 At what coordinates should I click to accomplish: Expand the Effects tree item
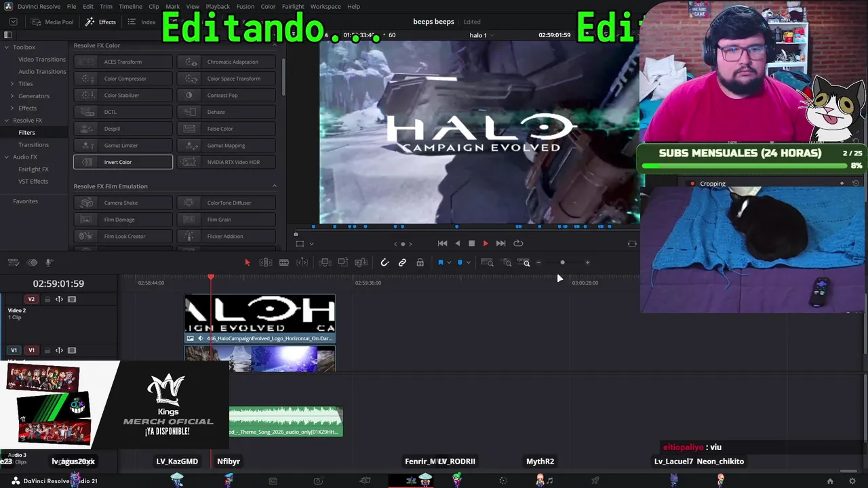pyautogui.click(x=12, y=108)
